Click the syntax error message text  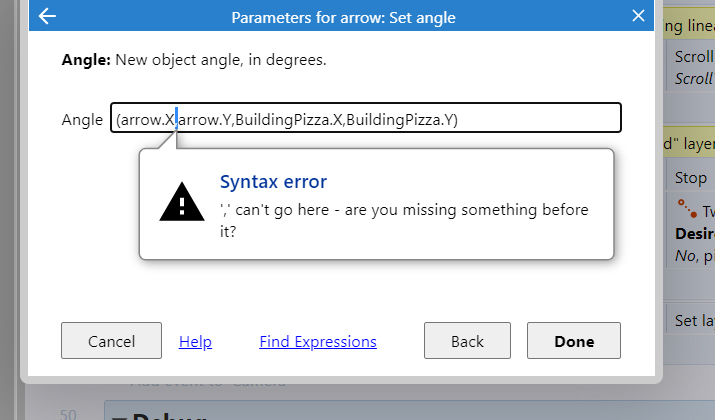point(404,220)
